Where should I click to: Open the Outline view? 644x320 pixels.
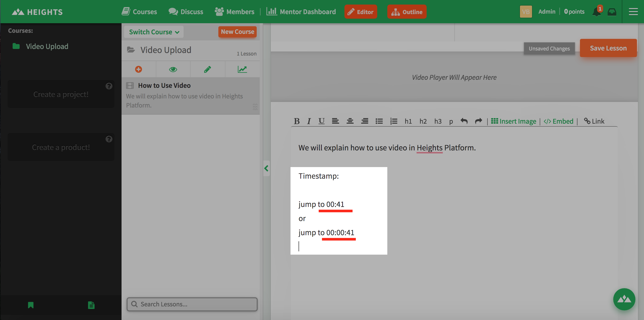(407, 12)
